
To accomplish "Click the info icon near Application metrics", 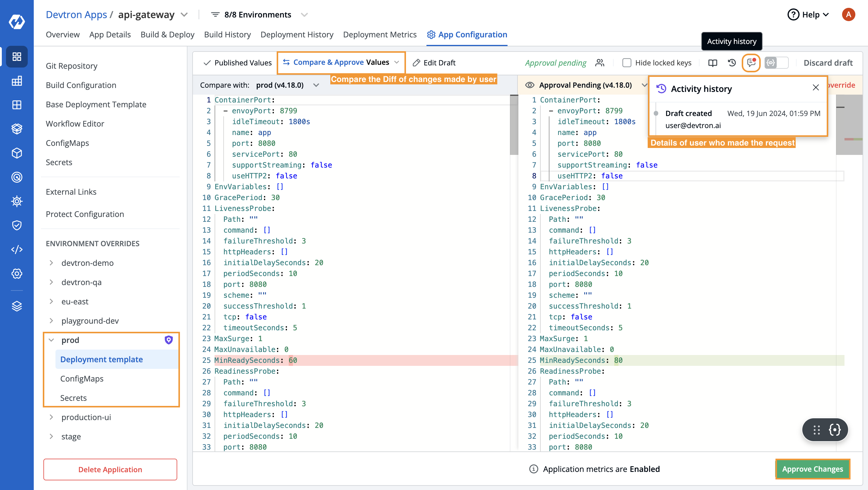I will (533, 469).
